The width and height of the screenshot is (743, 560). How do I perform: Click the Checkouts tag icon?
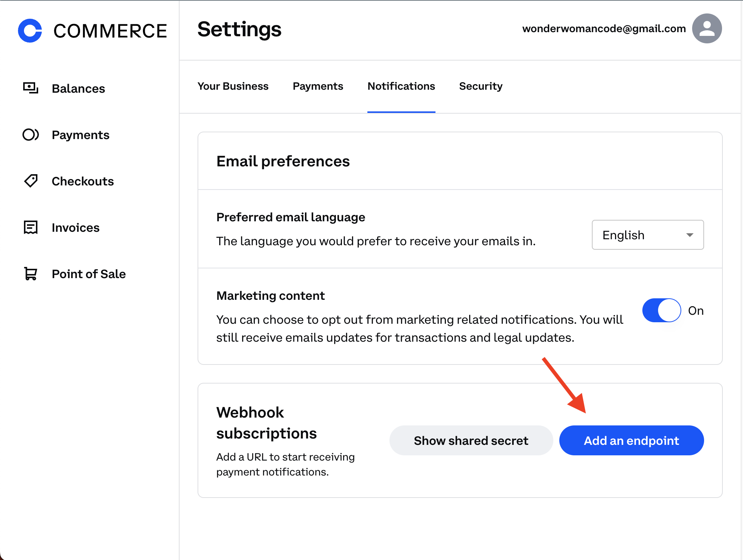(x=31, y=181)
